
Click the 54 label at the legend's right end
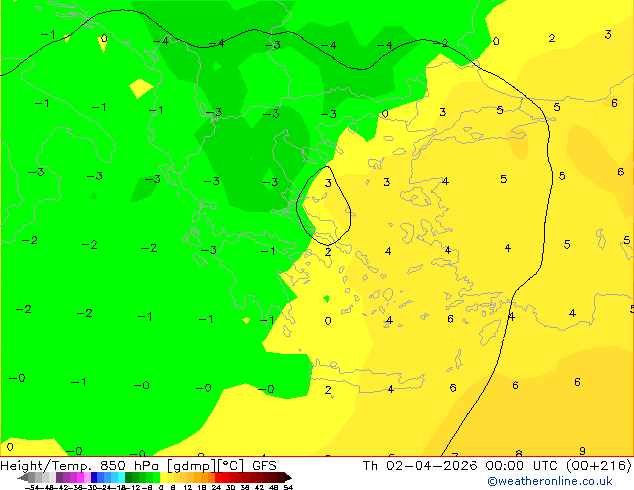pos(288,487)
